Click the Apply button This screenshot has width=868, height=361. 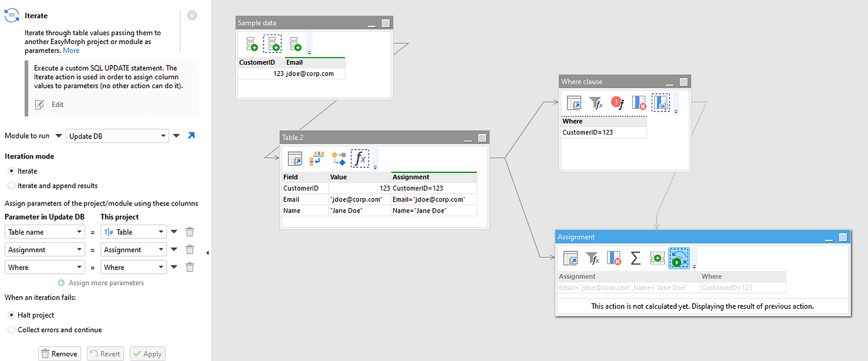tap(147, 353)
